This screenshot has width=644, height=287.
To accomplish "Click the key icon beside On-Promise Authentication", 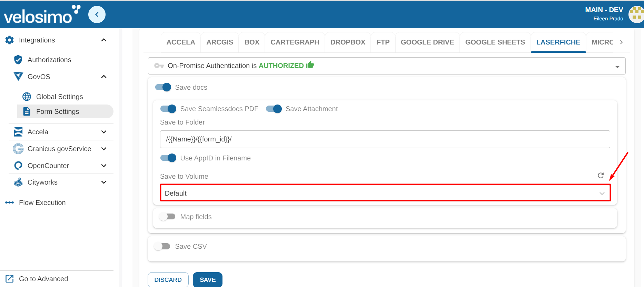I will coord(159,66).
